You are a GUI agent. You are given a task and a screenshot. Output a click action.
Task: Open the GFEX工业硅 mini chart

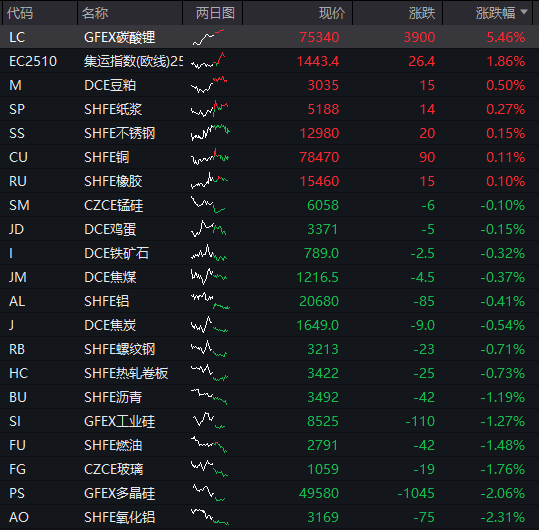pos(209,421)
